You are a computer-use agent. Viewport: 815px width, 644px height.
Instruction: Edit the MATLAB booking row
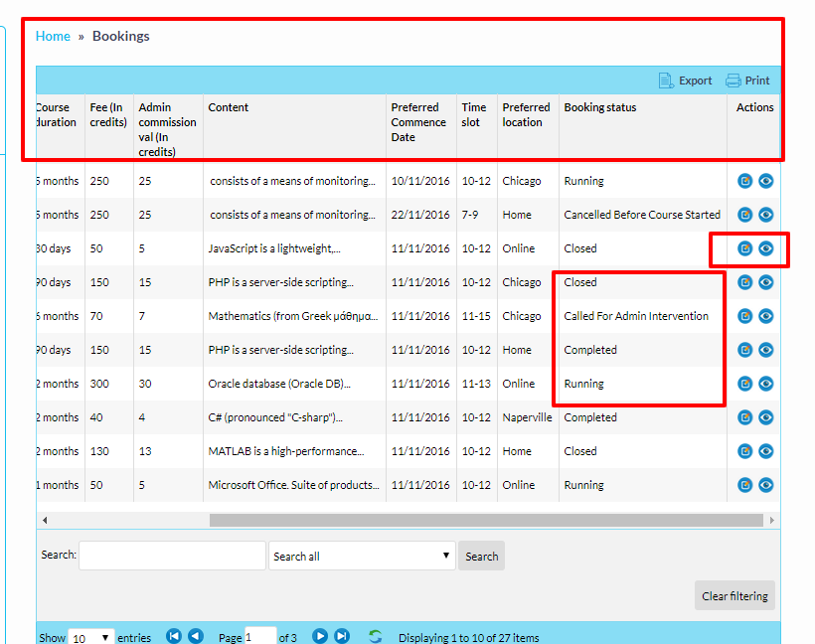click(745, 451)
